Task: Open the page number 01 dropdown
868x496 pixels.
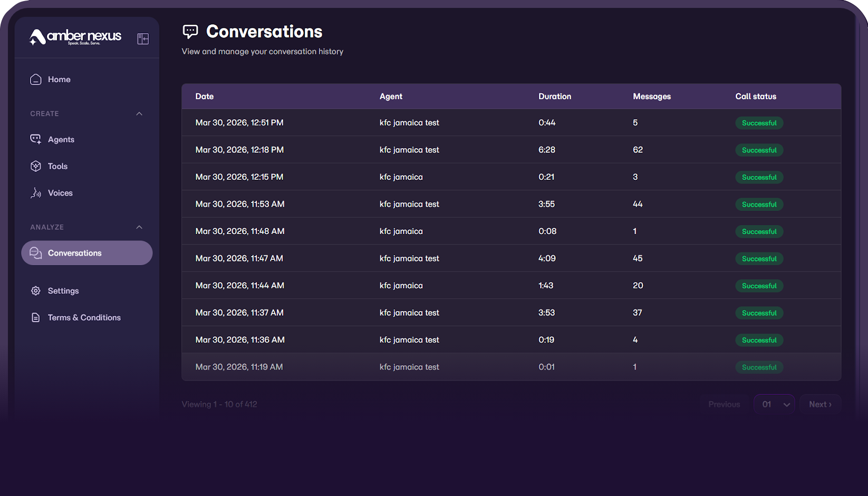Action: click(774, 404)
